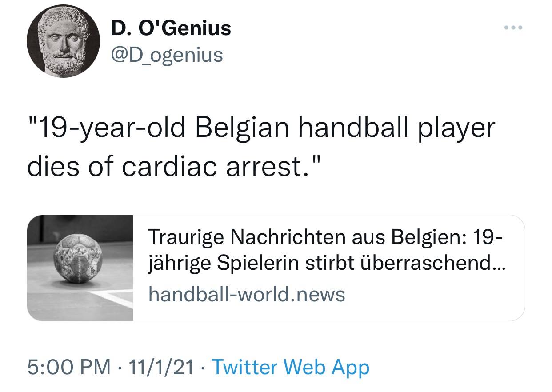Click the bearded statue's face in avatar
Image resolution: width=552 pixels, height=392 pixels.
point(61,42)
